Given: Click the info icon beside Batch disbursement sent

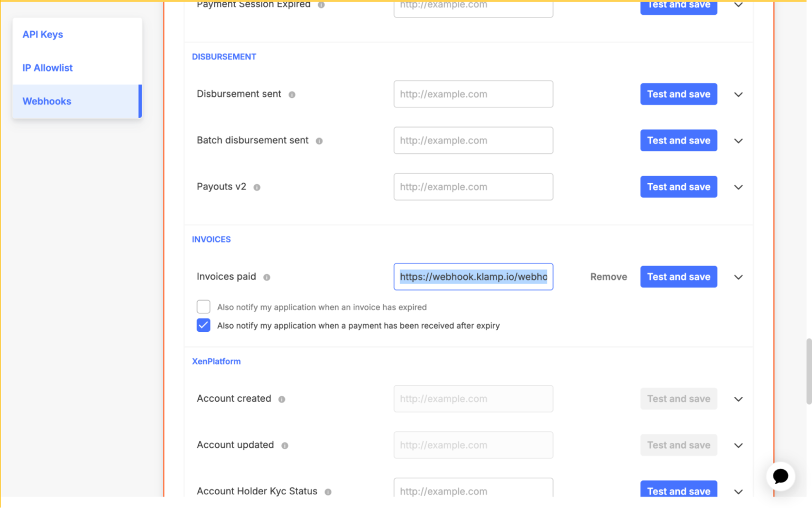Looking at the screenshot, I should coord(319,141).
